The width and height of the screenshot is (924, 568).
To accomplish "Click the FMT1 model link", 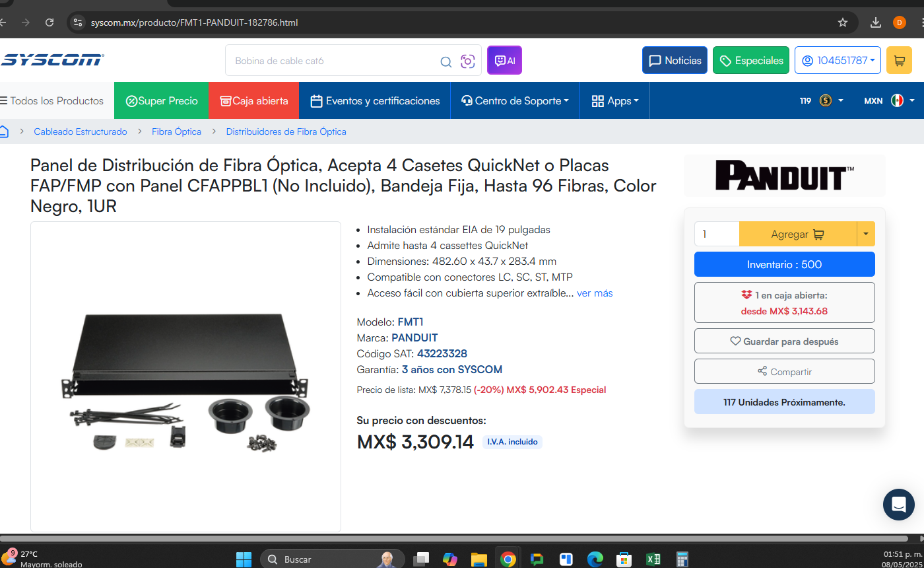I will [x=411, y=322].
